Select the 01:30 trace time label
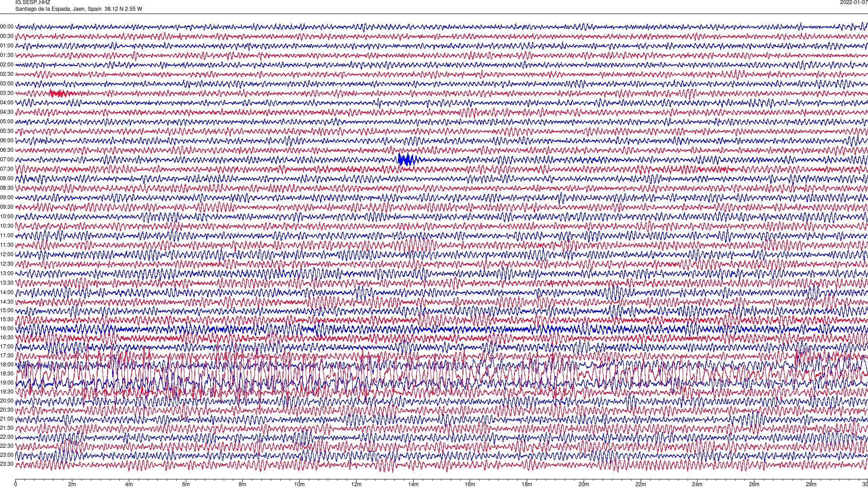The width and height of the screenshot is (868, 488). [x=7, y=55]
